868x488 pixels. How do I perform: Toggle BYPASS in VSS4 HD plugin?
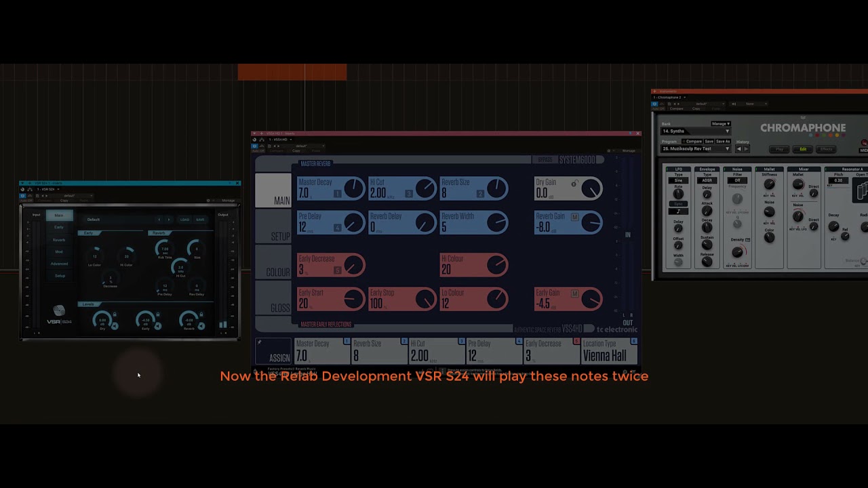click(x=544, y=160)
